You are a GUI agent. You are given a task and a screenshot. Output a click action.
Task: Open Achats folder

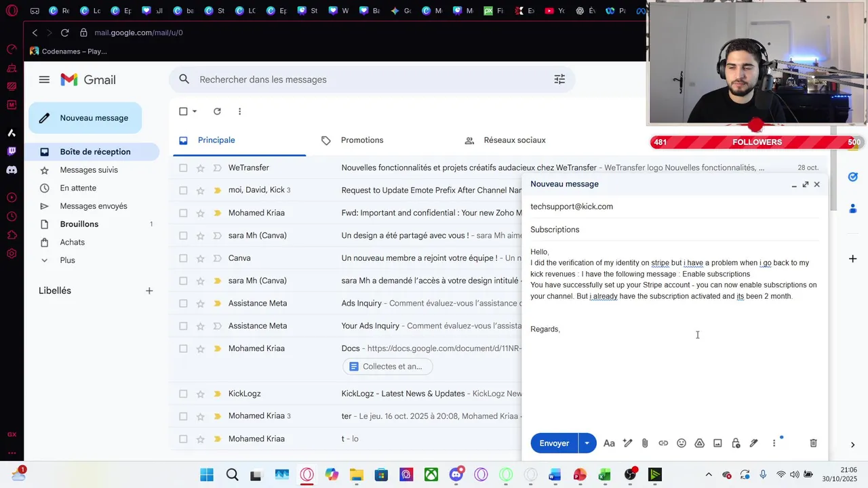click(x=94, y=242)
